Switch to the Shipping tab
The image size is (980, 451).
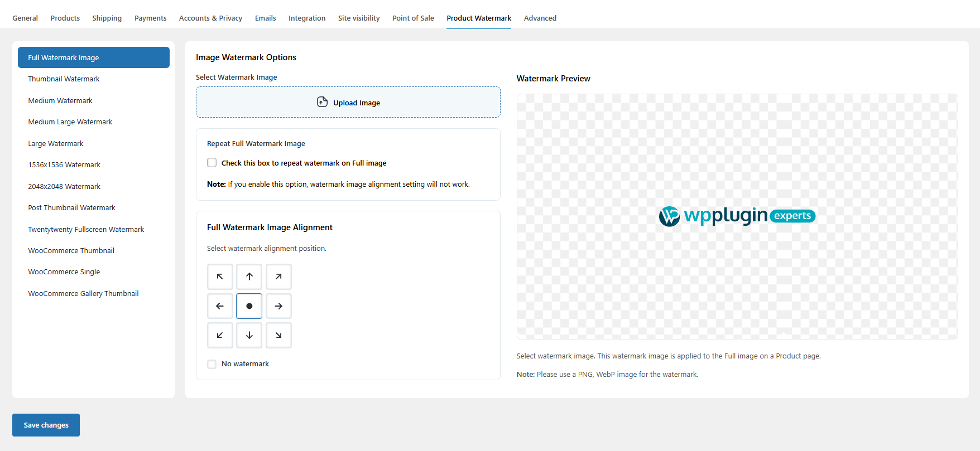click(107, 18)
